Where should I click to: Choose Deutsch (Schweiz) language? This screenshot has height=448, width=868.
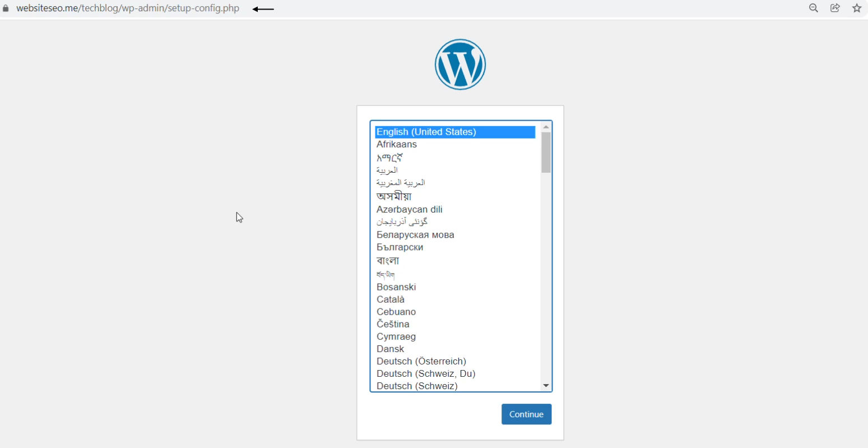click(x=455, y=386)
